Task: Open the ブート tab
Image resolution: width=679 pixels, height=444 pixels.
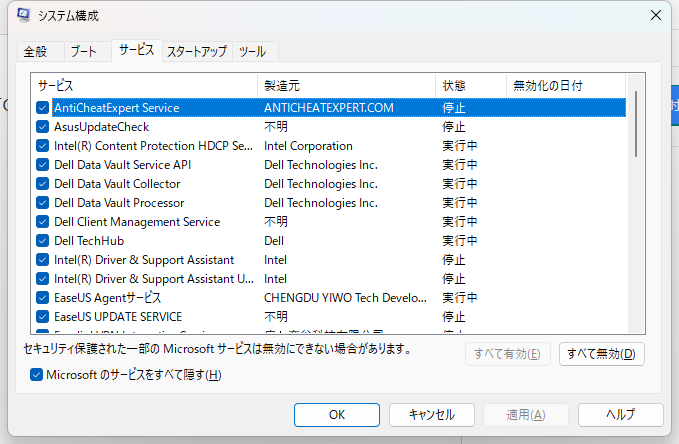Action: tap(85, 51)
